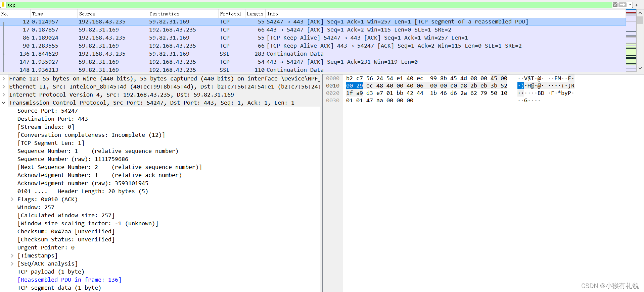This screenshot has height=292, width=644.
Task: Select packet number 17 in list
Action: [313, 30]
